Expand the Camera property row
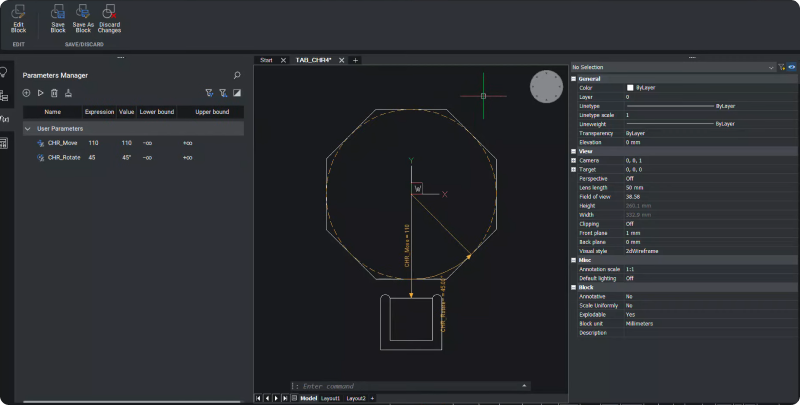Viewport: 800px width, 405px height. tap(574, 160)
